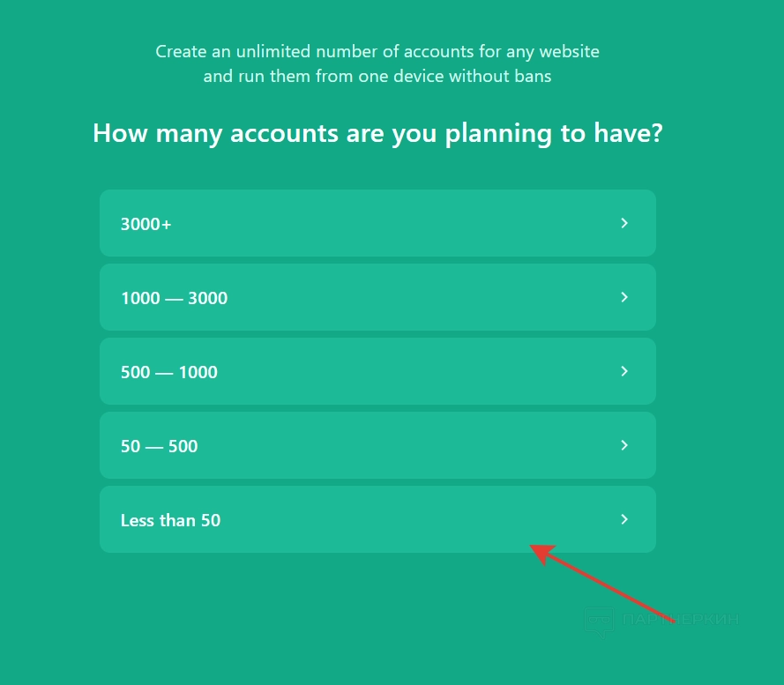Image resolution: width=784 pixels, height=685 pixels.
Task: Choose the 1000 — 3000 accounts option
Action: (x=377, y=297)
